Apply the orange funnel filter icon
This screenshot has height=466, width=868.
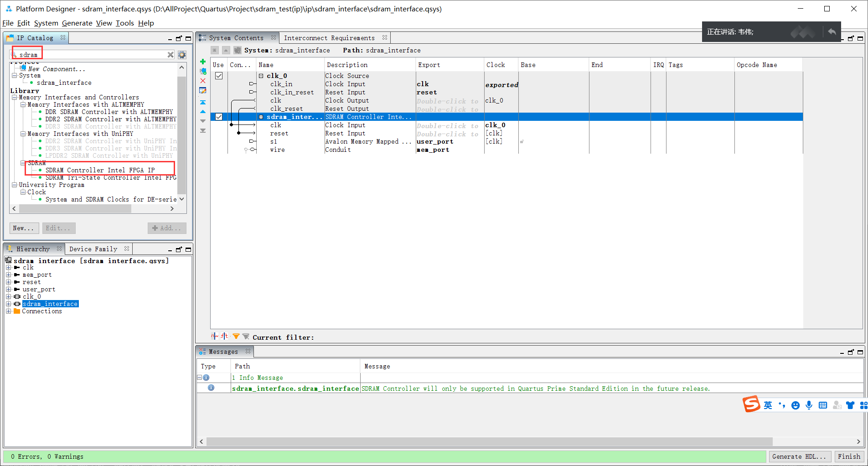pyautogui.click(x=236, y=336)
